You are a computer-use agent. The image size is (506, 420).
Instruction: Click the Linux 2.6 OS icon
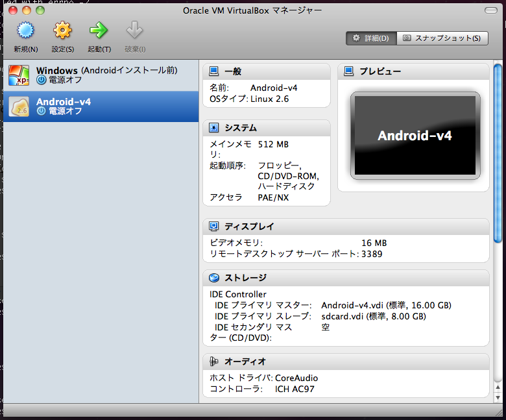[19, 106]
